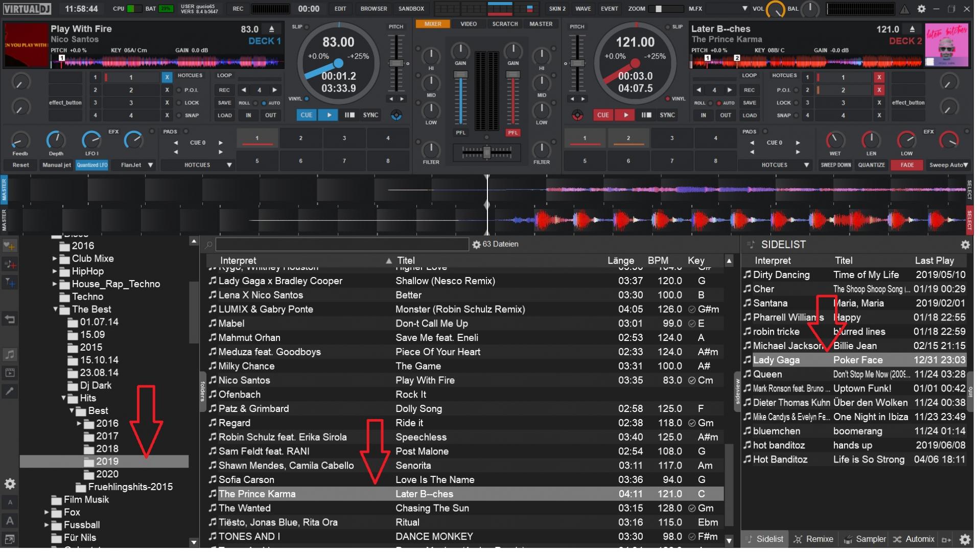Viewport: 980px width, 552px height.
Task: Halve the loop length on deck 1
Action: click(245, 90)
